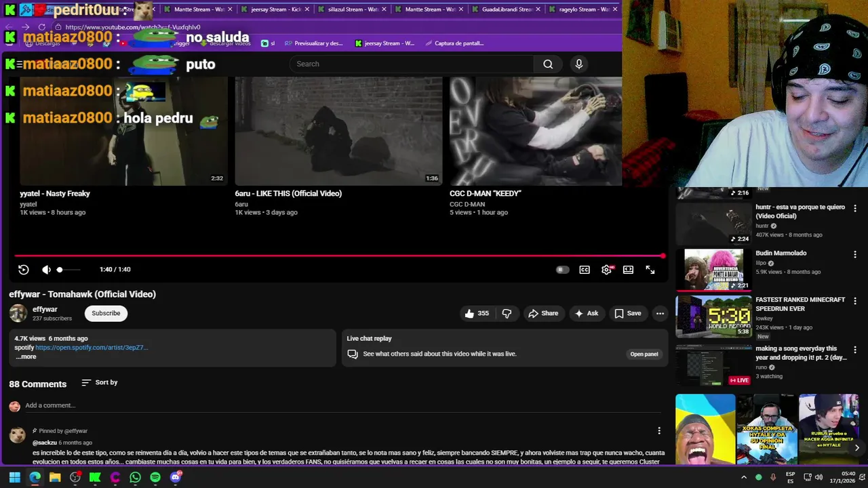Save the video to a playlist

628,313
